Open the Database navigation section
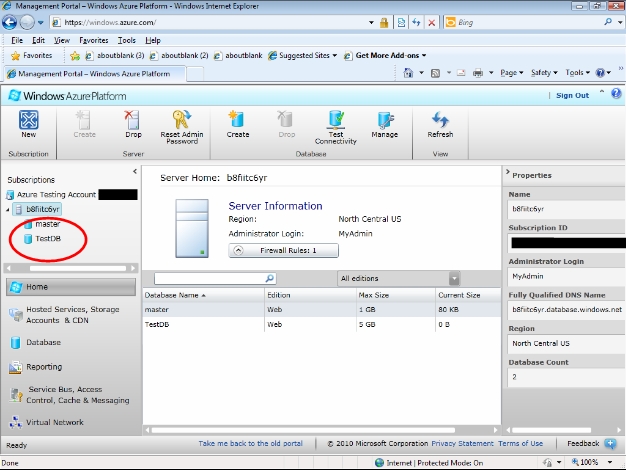This screenshot has width=626, height=470. point(71,343)
